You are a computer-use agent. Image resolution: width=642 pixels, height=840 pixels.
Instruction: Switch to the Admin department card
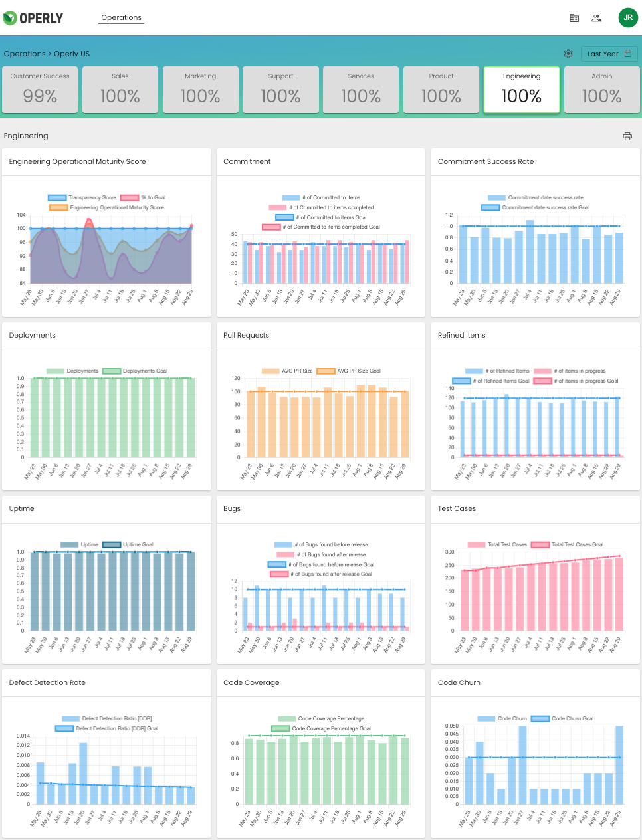click(x=602, y=90)
